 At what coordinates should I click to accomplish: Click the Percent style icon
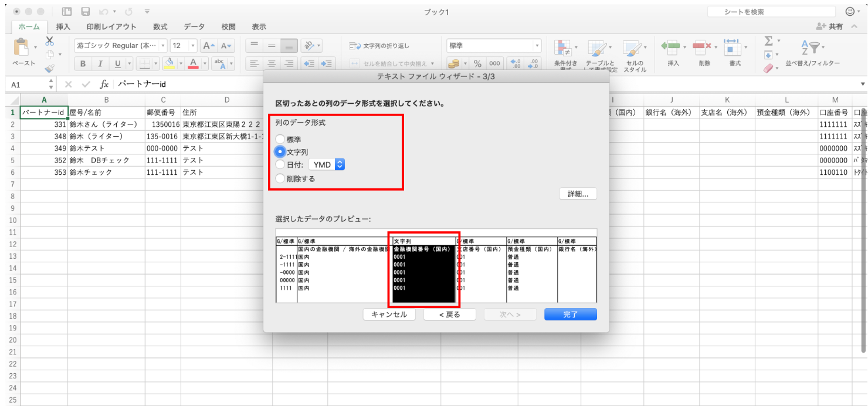click(477, 64)
